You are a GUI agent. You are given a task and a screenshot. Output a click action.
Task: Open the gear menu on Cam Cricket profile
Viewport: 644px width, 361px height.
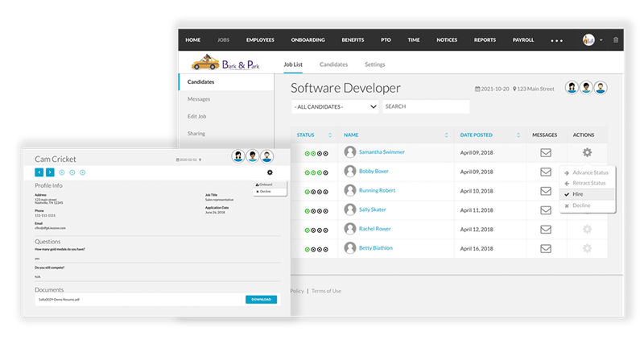pos(270,172)
